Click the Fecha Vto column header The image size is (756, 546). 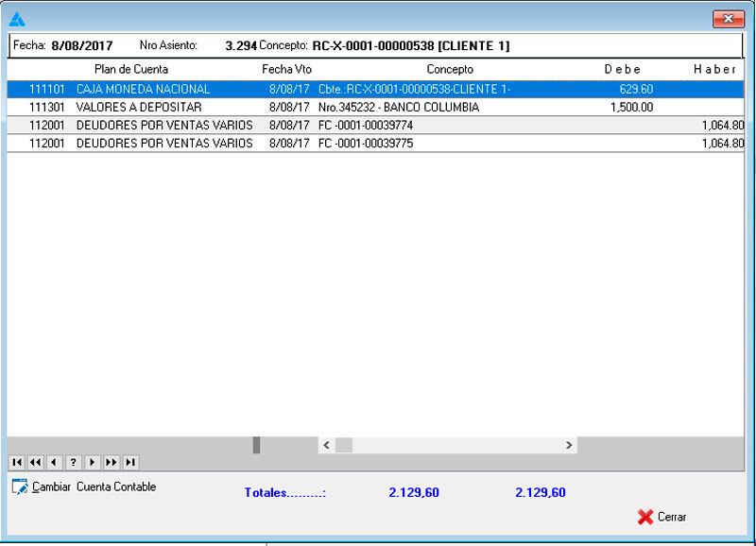pyautogui.click(x=286, y=70)
